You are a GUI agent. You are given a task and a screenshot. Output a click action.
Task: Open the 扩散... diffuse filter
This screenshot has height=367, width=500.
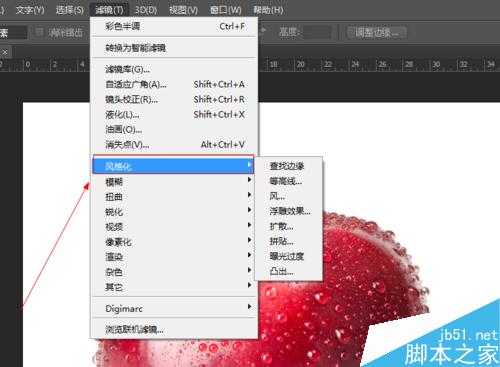coord(289,226)
